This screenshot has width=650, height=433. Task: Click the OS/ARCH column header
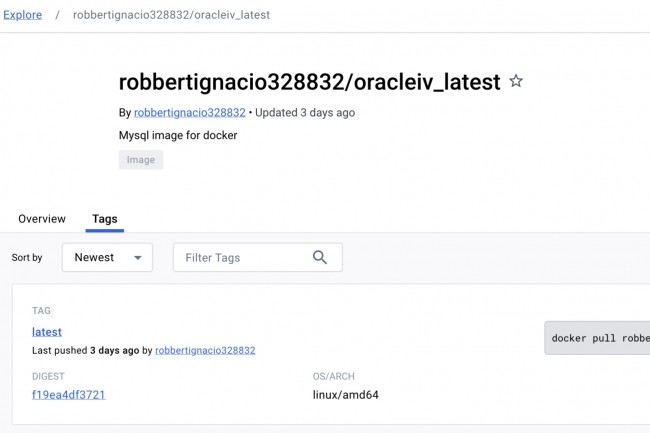(x=333, y=377)
